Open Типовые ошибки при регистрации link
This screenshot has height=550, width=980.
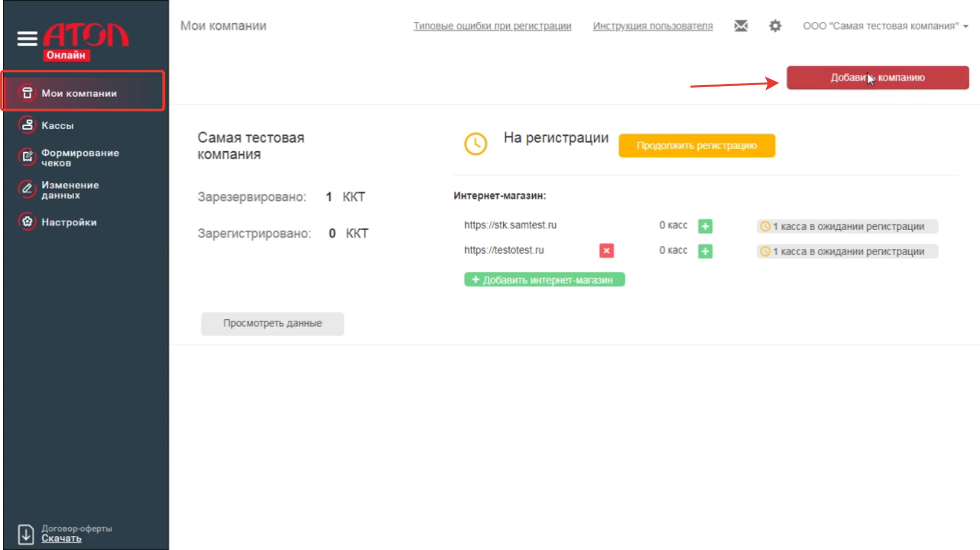pyautogui.click(x=492, y=26)
